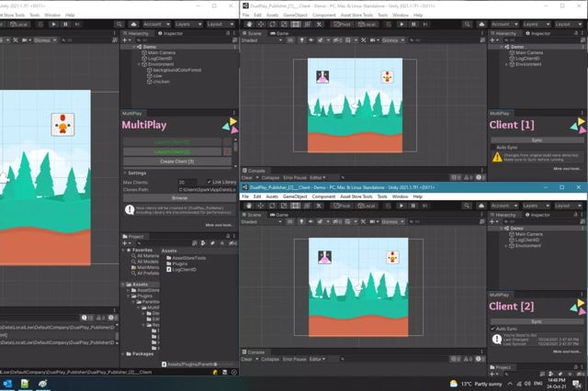588x391 pixels.
Task: Click Pause in the Client 2 window
Action: 413,206
